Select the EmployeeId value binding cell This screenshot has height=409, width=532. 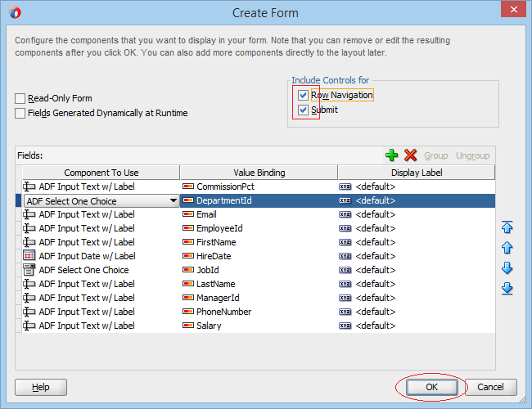coord(259,228)
